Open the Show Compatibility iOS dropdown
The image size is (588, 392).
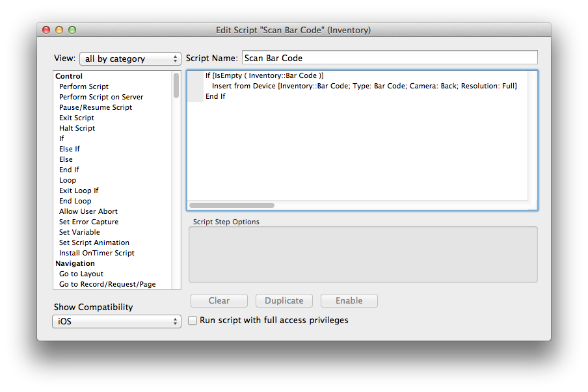(116, 322)
